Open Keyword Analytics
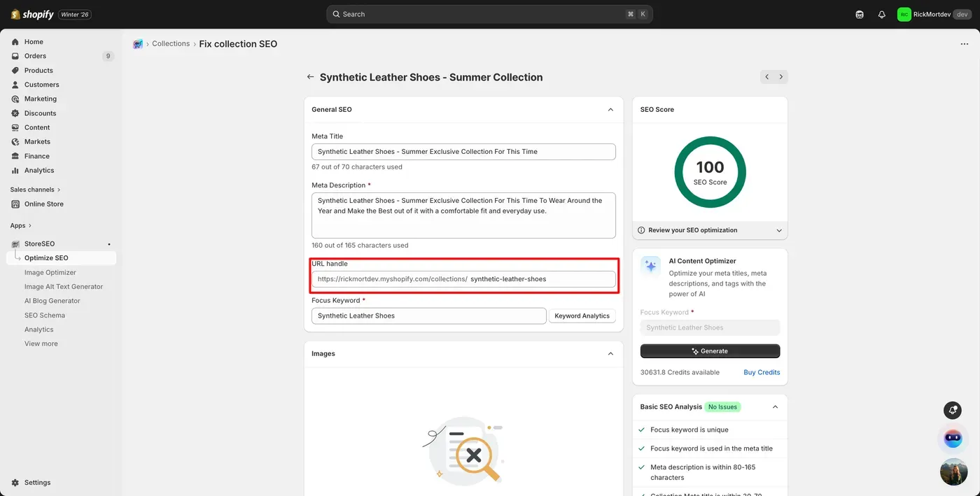 tap(582, 316)
